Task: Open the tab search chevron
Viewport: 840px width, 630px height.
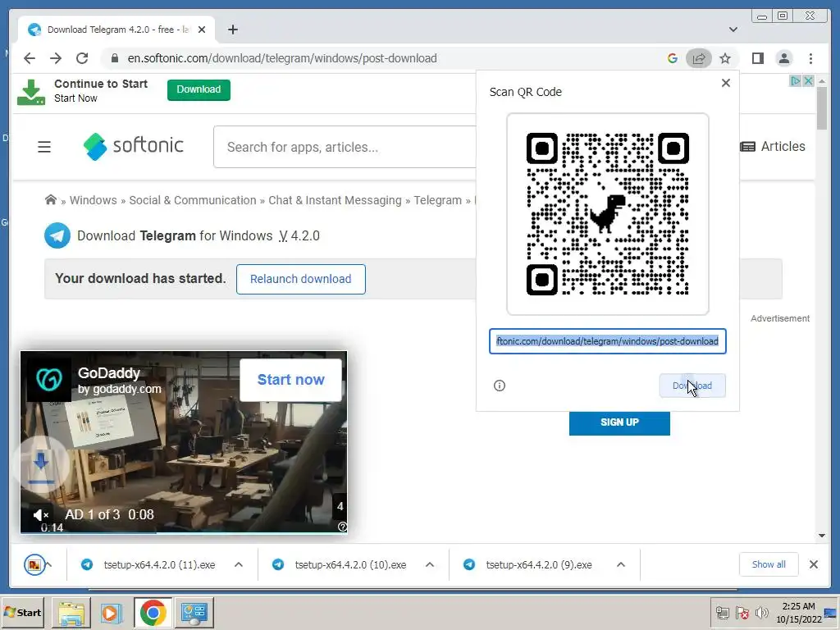Action: tap(733, 30)
